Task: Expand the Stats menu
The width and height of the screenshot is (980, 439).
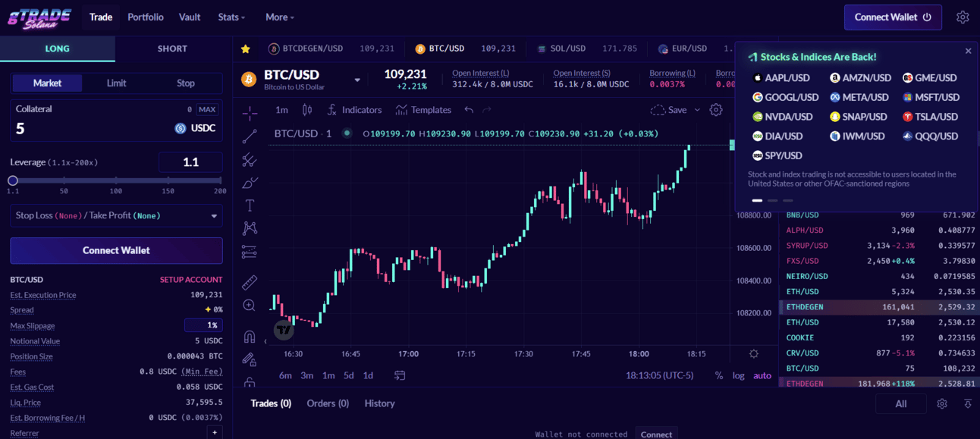Action: (231, 17)
